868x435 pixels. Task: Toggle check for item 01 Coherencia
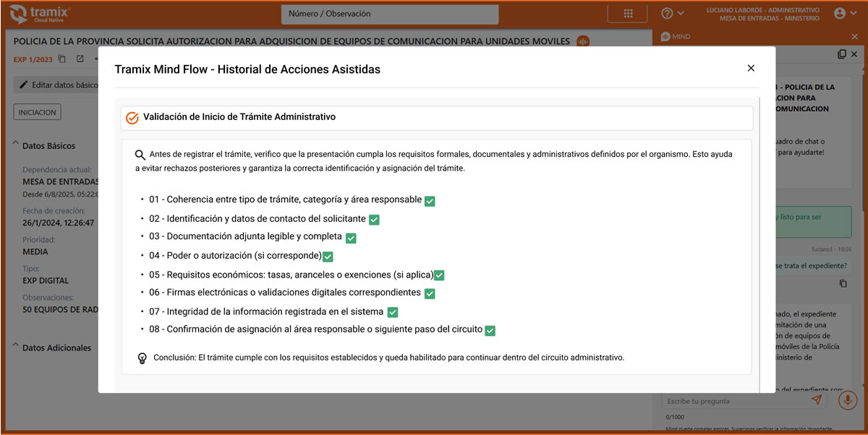430,201
